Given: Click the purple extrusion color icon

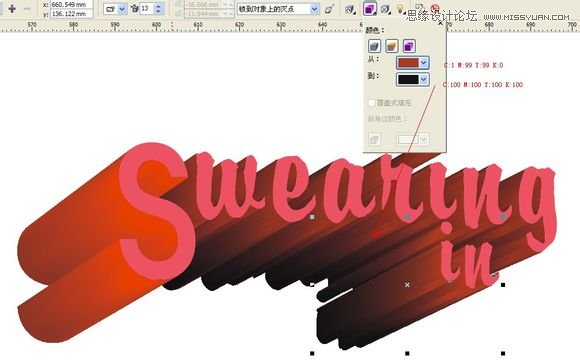Looking at the screenshot, I should coord(369,9).
